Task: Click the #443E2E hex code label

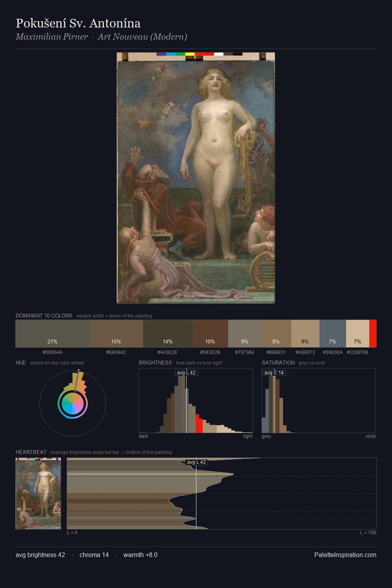Action: [167, 352]
